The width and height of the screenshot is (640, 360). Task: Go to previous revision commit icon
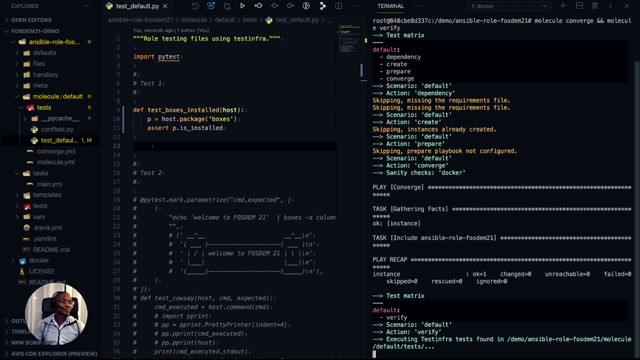[x=258, y=6]
